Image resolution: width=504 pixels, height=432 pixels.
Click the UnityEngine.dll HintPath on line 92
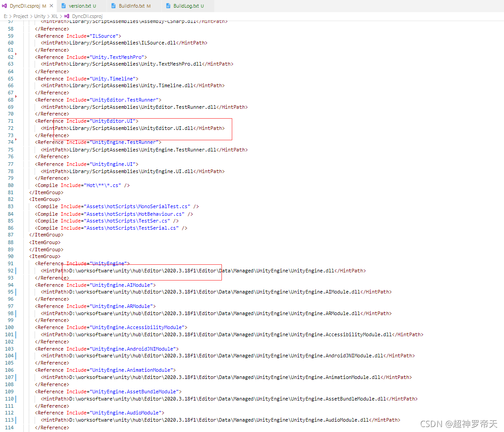[203, 271]
